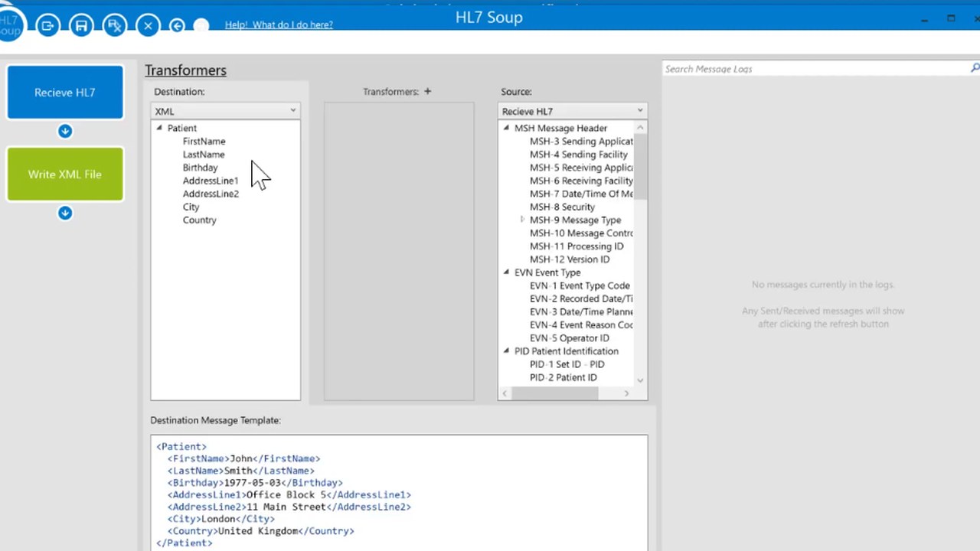Select EVN-3 Date/Time Planned
This screenshot has width=980, height=551.
[x=581, y=312]
